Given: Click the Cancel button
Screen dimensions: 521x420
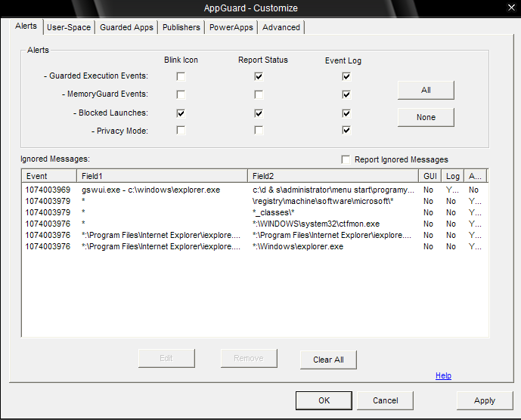Looking at the screenshot, I should 386,400.
